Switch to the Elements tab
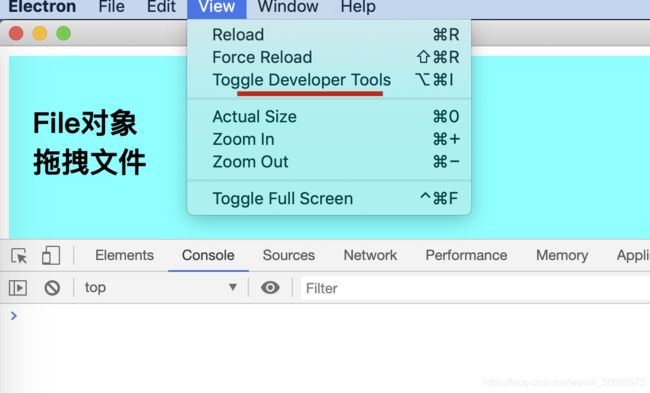Image resolution: width=650 pixels, height=393 pixels. coord(124,255)
